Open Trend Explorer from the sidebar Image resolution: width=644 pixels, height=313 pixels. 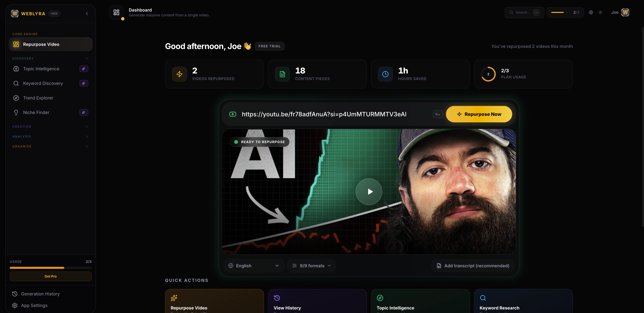[38, 98]
